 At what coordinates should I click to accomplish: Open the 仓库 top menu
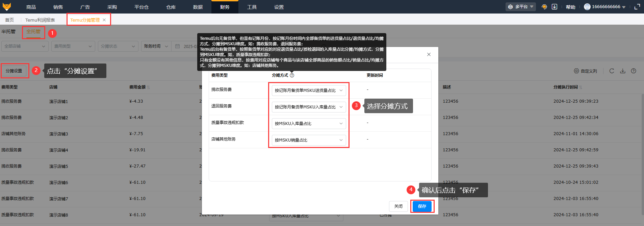tap(171, 7)
